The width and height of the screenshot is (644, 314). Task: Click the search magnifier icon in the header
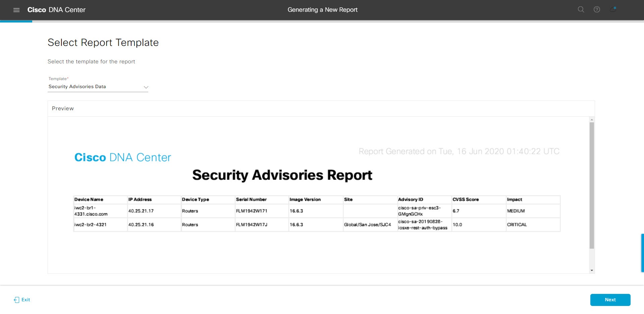pyautogui.click(x=581, y=10)
